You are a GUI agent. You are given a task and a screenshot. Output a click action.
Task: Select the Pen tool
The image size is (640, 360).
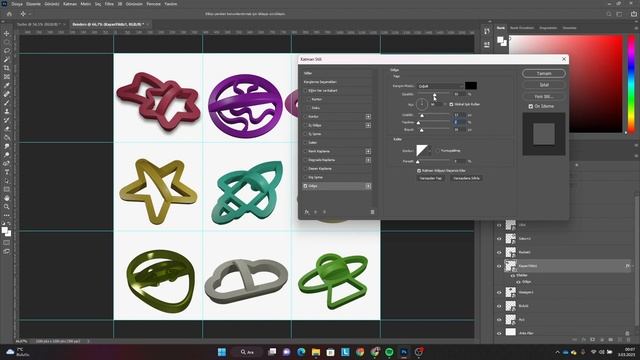click(x=7, y=163)
